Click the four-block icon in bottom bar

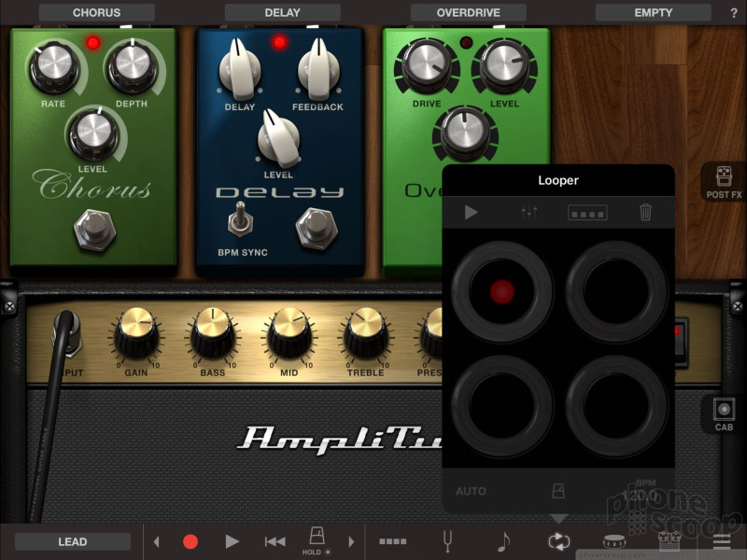click(393, 541)
